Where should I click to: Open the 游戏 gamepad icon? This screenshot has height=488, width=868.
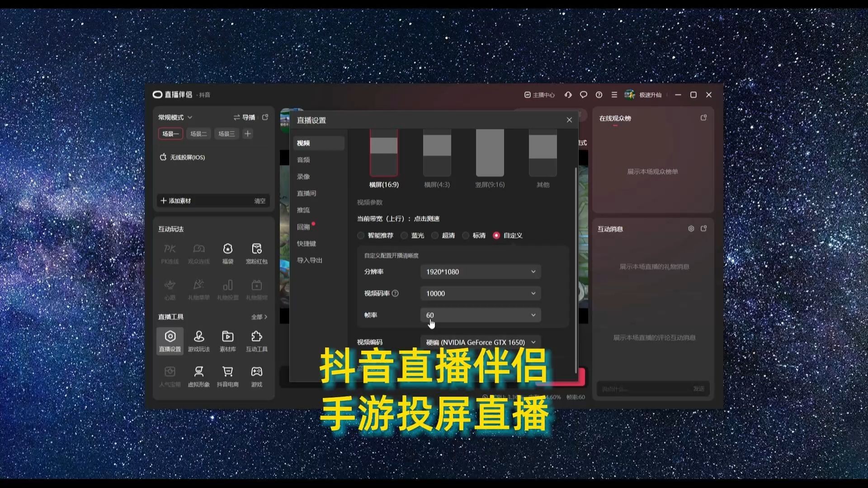click(x=257, y=377)
